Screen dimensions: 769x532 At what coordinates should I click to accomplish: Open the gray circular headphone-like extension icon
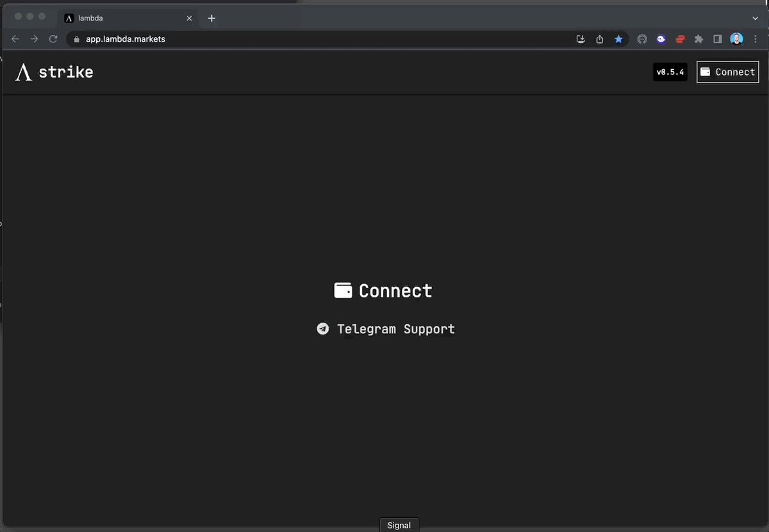[642, 39]
